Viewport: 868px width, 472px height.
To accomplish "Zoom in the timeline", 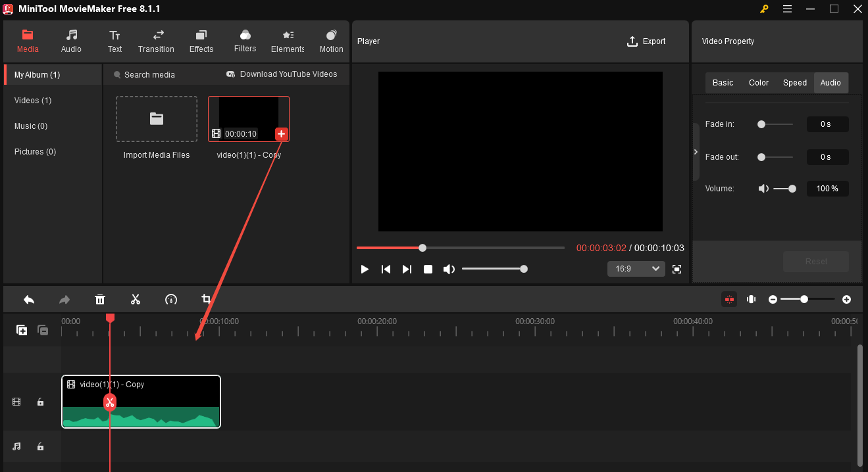I will [846, 299].
